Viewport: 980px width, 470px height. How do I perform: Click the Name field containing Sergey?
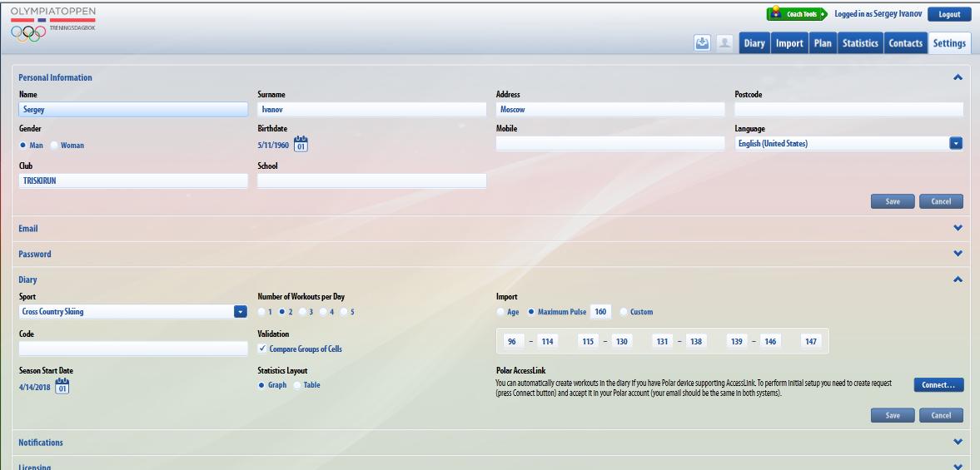point(133,109)
